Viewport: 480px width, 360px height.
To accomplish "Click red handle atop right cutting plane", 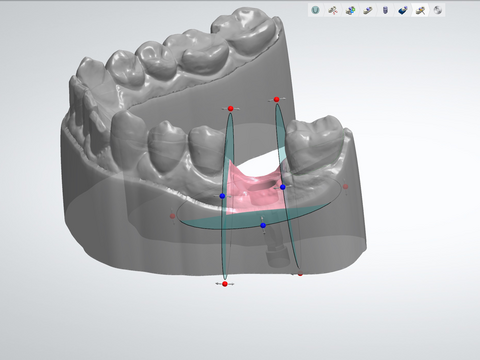I will [276, 99].
